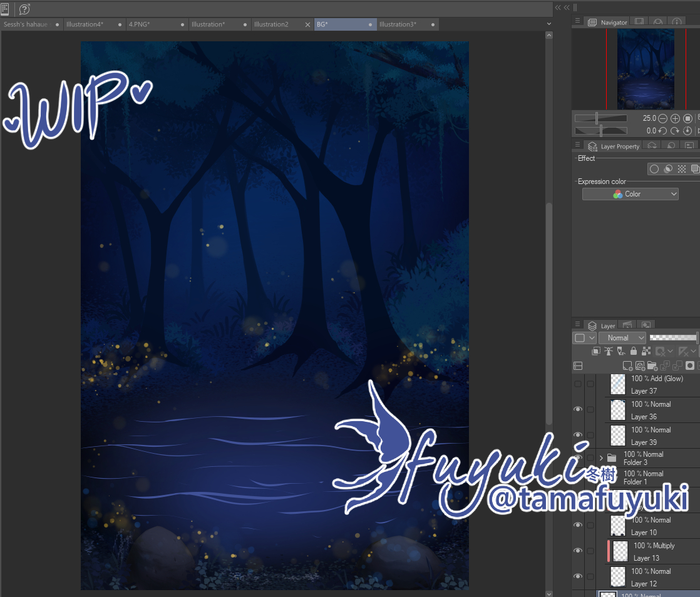This screenshot has width=700, height=597.
Task: Hide Layer 10 with eye icon
Action: coord(578,525)
